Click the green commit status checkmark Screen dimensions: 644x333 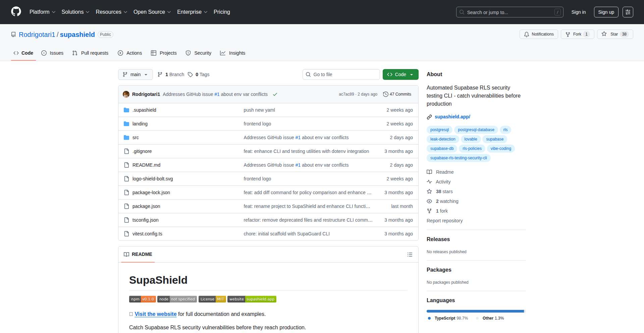pos(275,94)
